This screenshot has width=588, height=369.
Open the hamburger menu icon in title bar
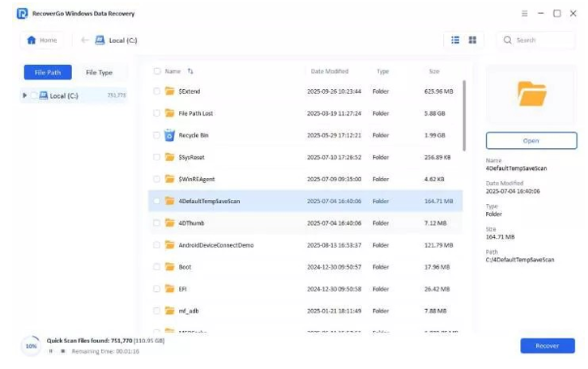tap(524, 14)
